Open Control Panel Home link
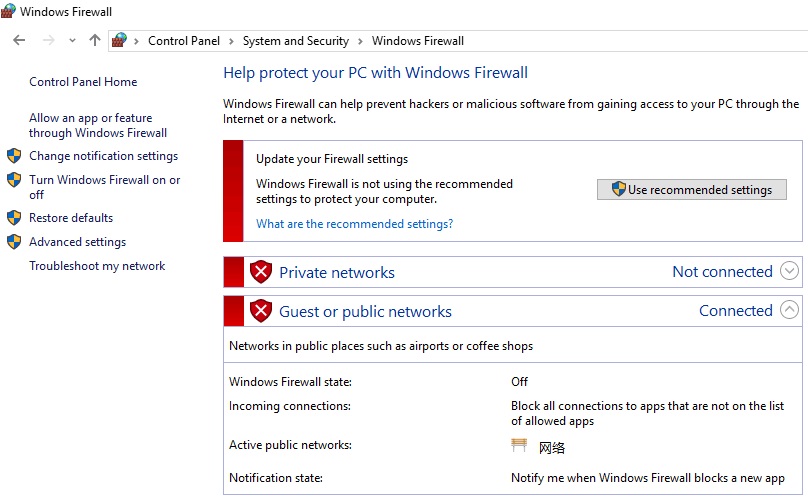 (x=83, y=81)
